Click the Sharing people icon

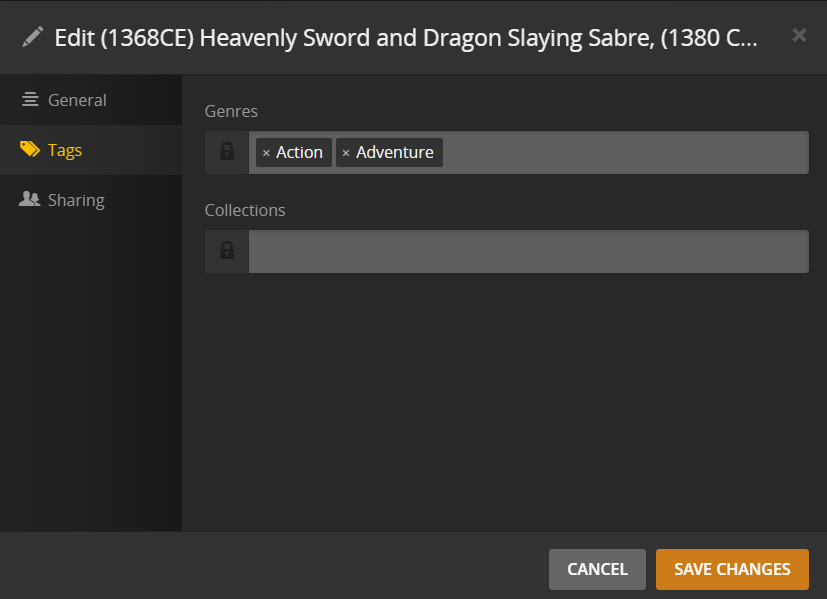point(30,200)
